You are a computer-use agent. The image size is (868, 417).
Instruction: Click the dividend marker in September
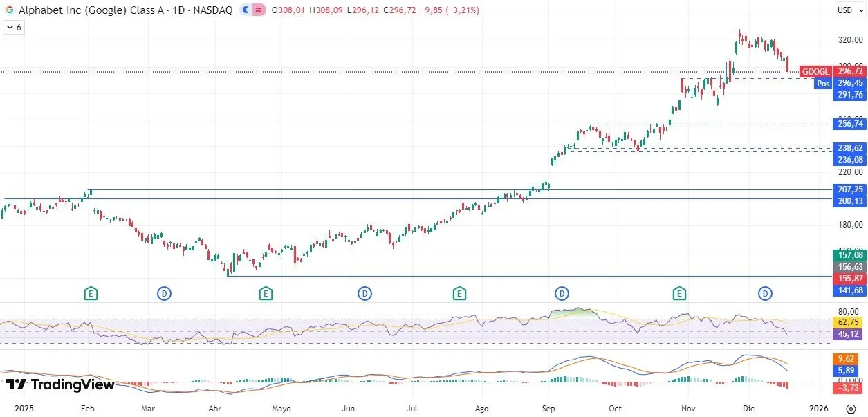tap(562, 294)
